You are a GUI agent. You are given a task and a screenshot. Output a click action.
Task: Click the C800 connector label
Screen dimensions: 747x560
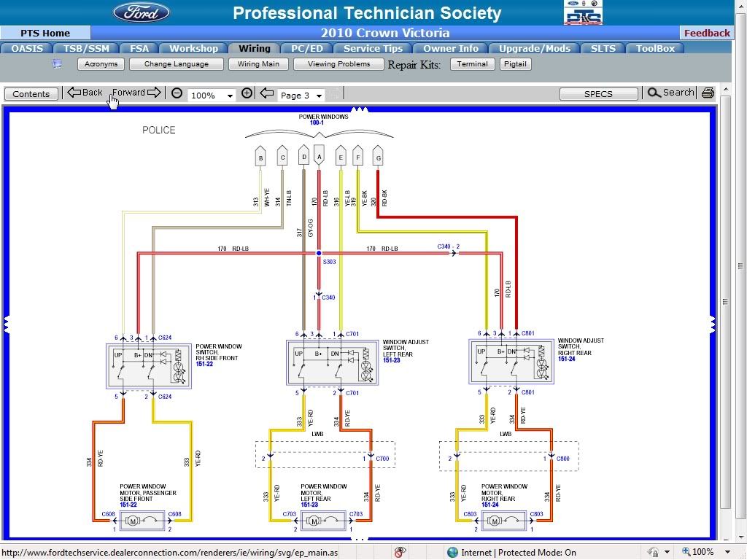[x=563, y=459]
